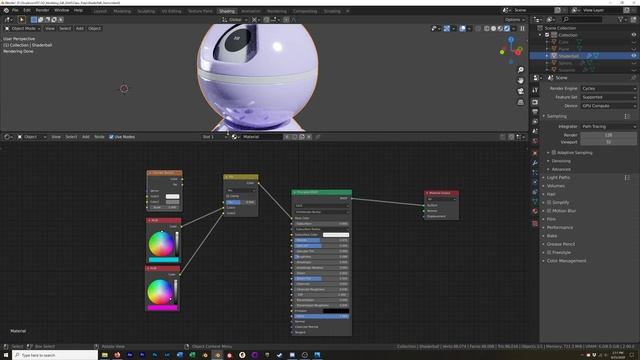The height and width of the screenshot is (360, 640).
Task: Click the cyan color bar on upper RGB node
Action: tap(163, 260)
